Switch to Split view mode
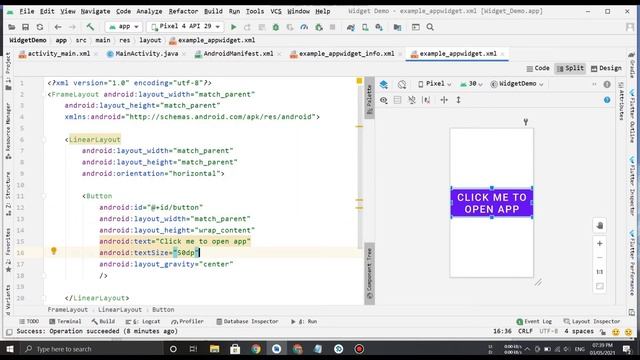Image resolution: width=640 pixels, height=360 pixels. pyautogui.click(x=570, y=68)
